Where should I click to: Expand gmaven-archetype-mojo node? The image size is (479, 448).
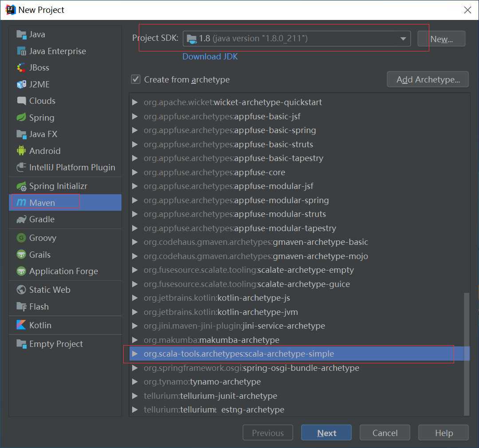(x=135, y=256)
